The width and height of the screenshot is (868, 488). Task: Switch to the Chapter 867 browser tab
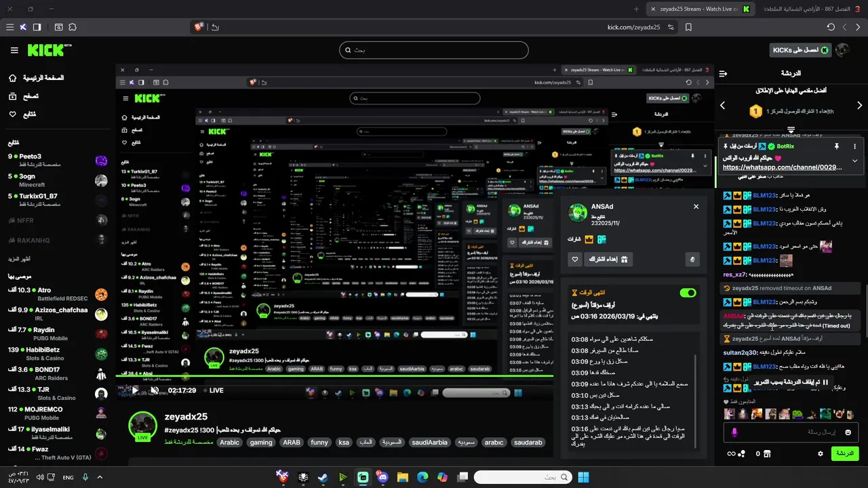pos(811,9)
